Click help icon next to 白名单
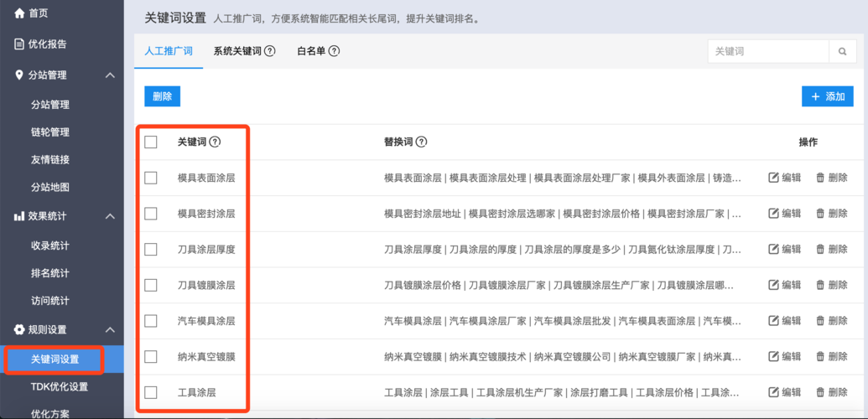This screenshot has height=419, width=868. point(334,51)
